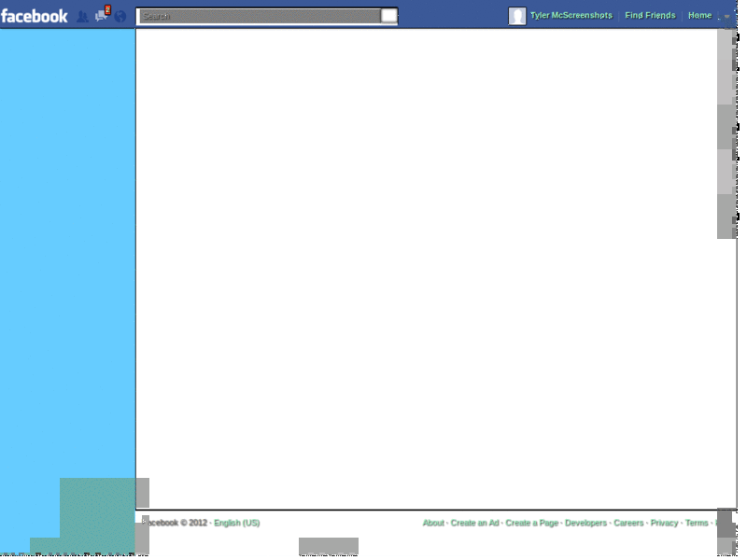Go to Tyler McScreenshots profile link
The image size is (747, 560).
[571, 15]
